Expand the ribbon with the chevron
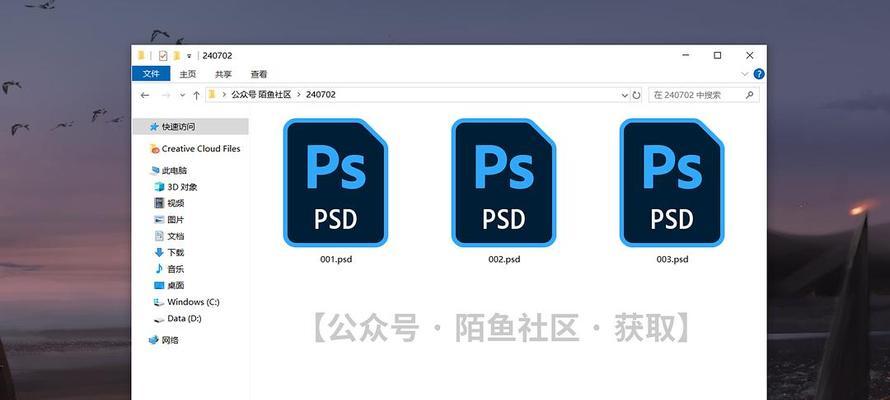The height and width of the screenshot is (400, 890). point(745,74)
